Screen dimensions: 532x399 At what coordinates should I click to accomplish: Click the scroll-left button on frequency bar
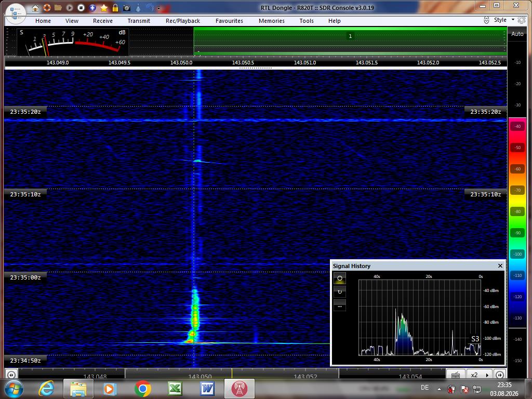pyautogui.click(x=11, y=375)
